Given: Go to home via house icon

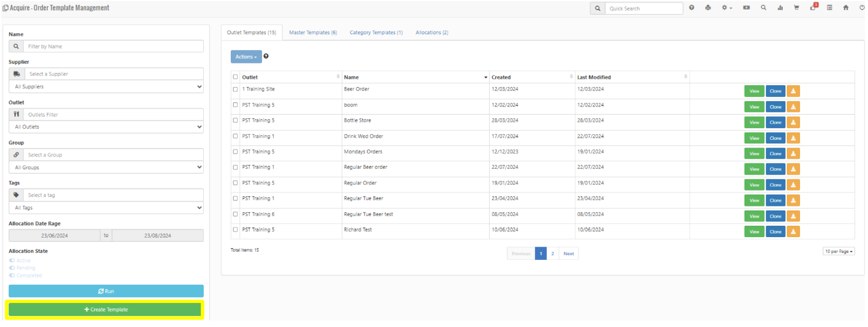Looking at the screenshot, I should click(x=846, y=8).
